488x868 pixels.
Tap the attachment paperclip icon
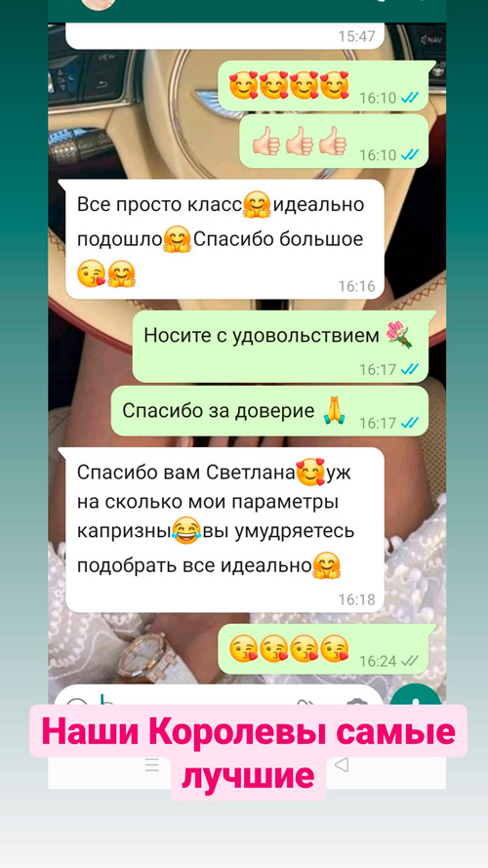[305, 703]
